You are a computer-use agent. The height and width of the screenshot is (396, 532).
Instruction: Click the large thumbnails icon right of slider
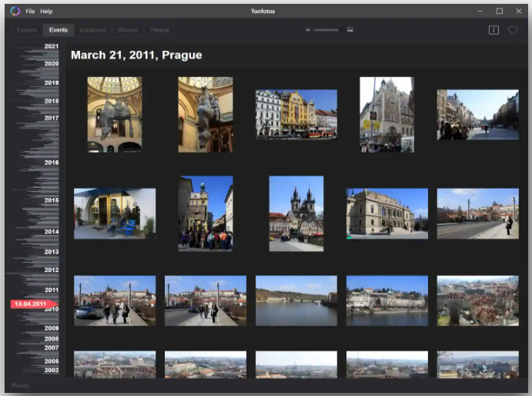(350, 30)
